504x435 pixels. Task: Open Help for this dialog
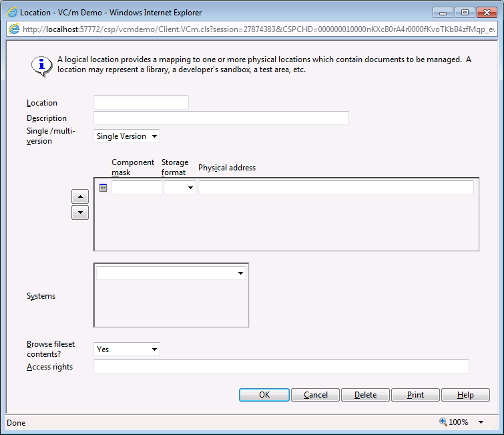465,395
